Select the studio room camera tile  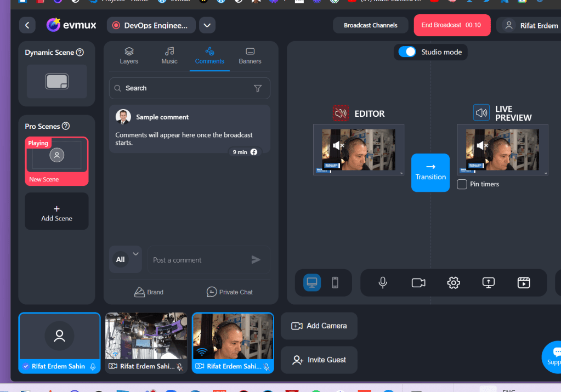click(x=146, y=343)
